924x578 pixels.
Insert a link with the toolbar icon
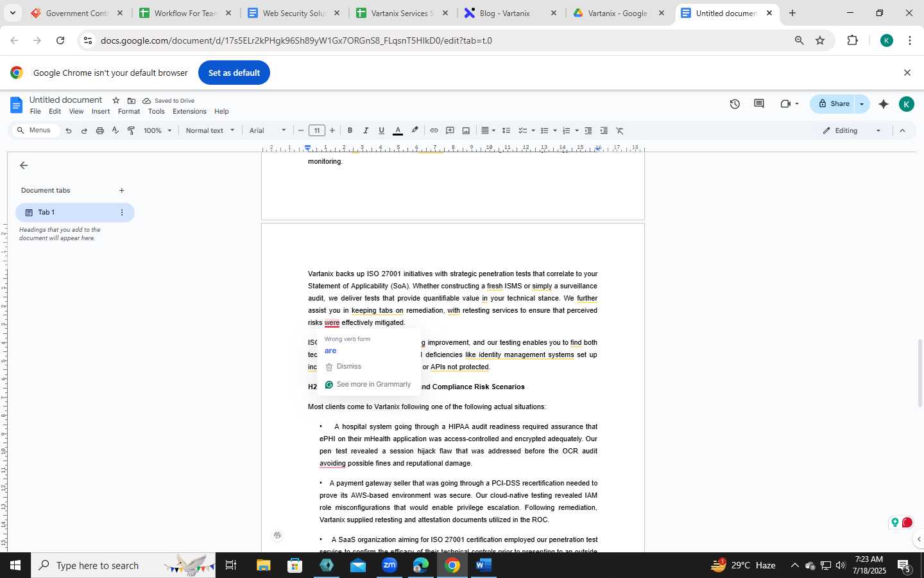(x=434, y=130)
